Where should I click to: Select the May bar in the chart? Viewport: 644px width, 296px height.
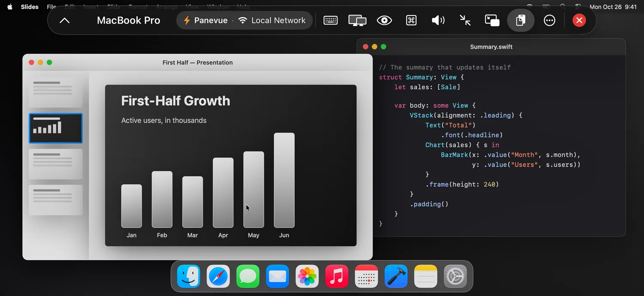(x=254, y=190)
